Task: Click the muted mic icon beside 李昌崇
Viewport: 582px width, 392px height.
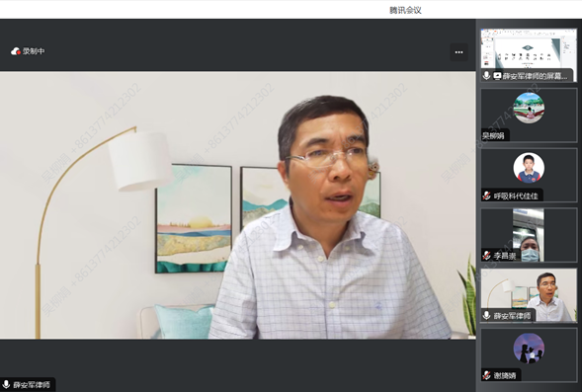Action: point(486,256)
